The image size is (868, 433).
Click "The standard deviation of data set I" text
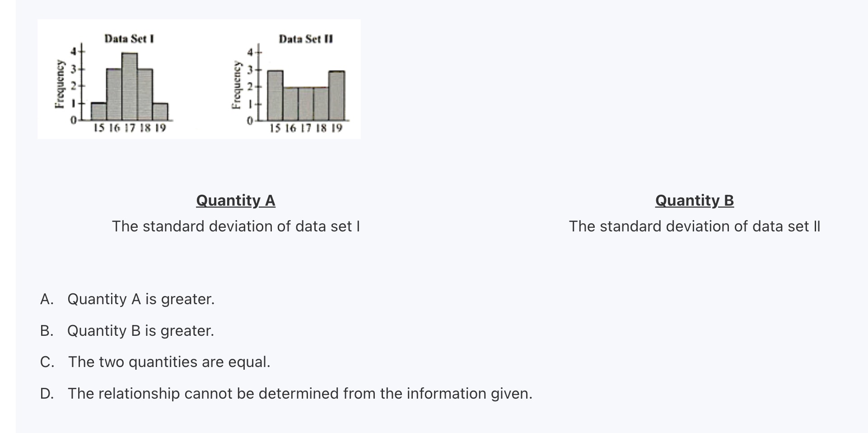pyautogui.click(x=236, y=226)
